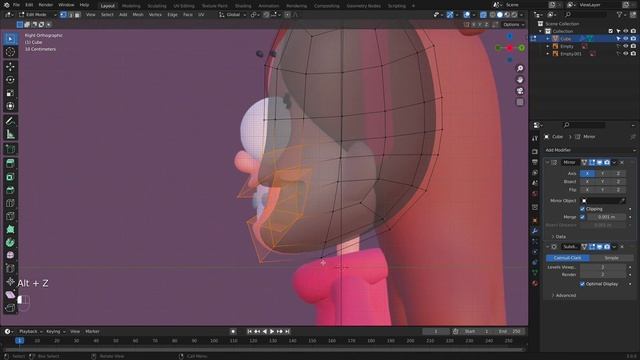Select the Spin tool
The image size is (640, 360).
point(10,242)
